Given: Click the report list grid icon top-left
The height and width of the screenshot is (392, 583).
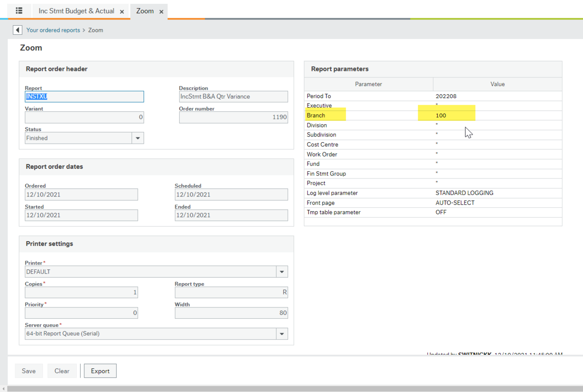Looking at the screenshot, I should tap(19, 10).
